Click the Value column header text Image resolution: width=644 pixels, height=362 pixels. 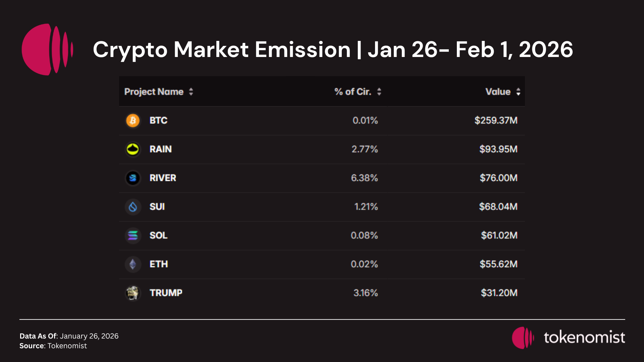498,92
